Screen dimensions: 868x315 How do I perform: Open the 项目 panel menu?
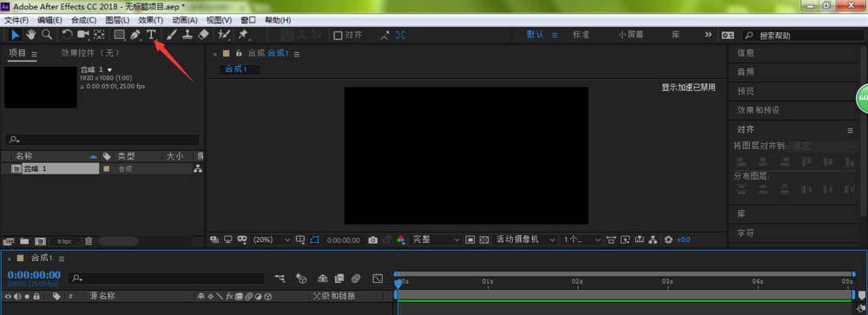35,54
